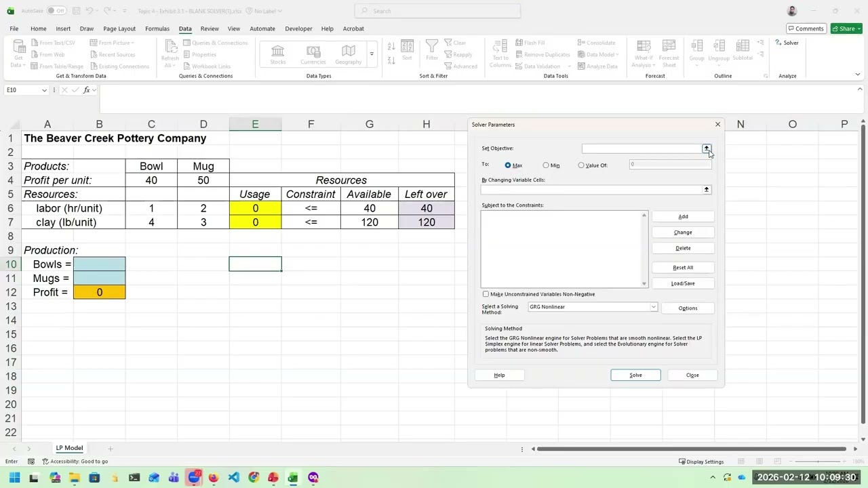This screenshot has width=868, height=488.
Task: Click the Flash Fill command
Action: coord(530,43)
